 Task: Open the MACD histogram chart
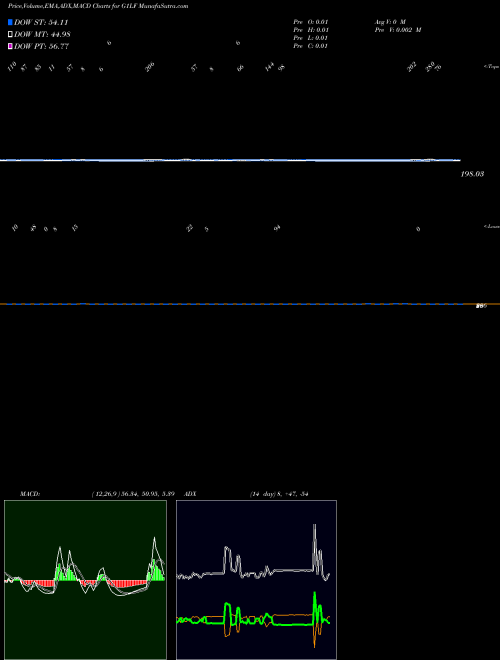click(x=85, y=580)
